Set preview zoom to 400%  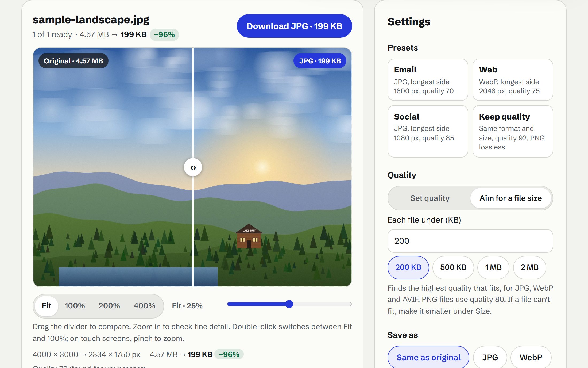pos(144,306)
